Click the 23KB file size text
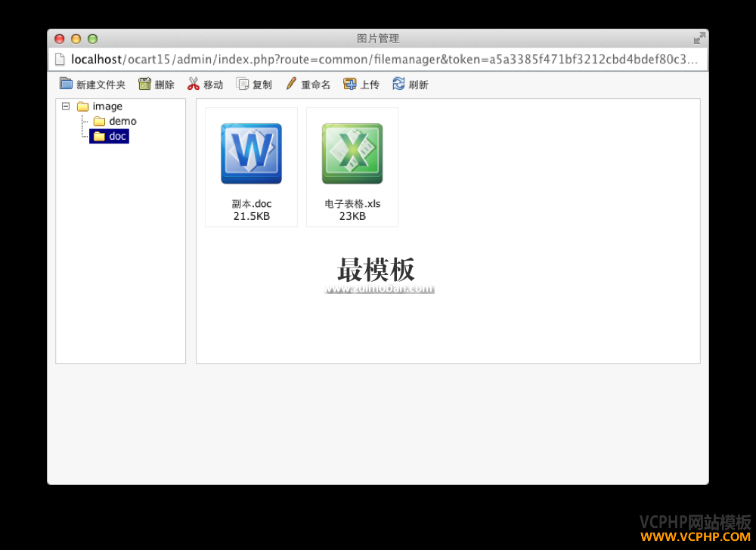 coord(352,216)
